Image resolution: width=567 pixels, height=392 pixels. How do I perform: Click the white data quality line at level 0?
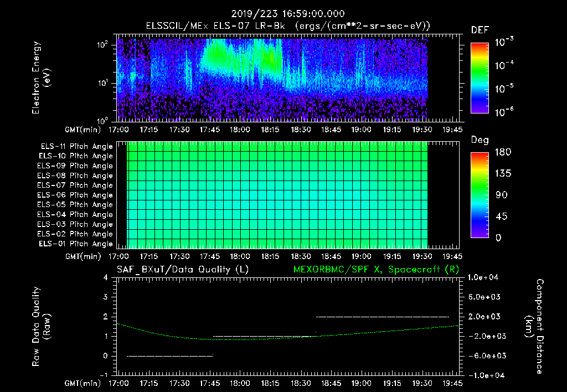170,356
